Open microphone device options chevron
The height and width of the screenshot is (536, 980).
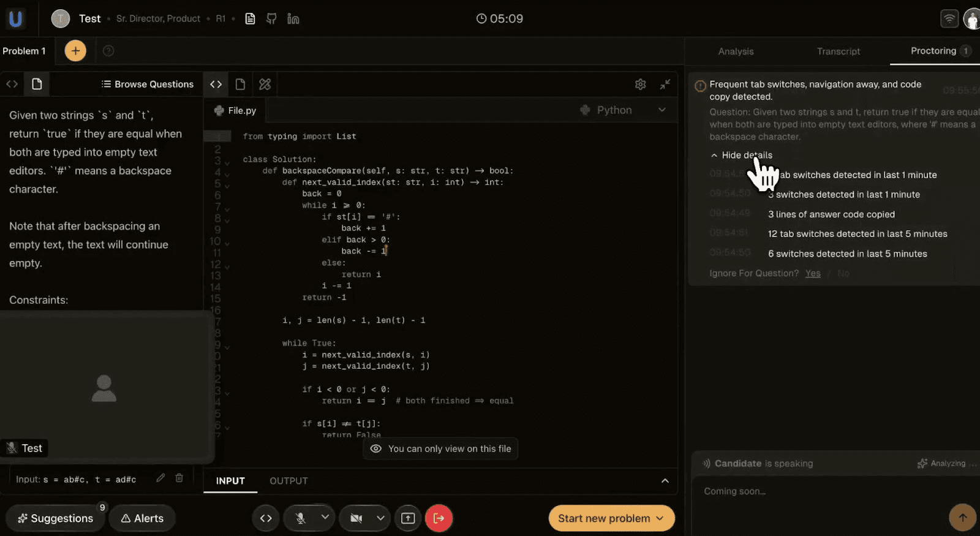pyautogui.click(x=325, y=518)
